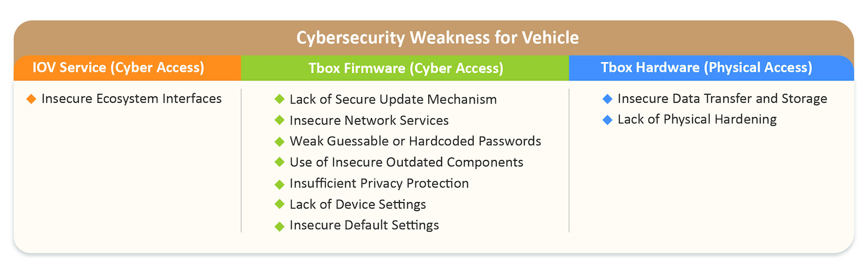Screen dimensions: 868x279
Task: Select the green diamond before Insufficient Privacy Protection
Action: [x=280, y=184]
